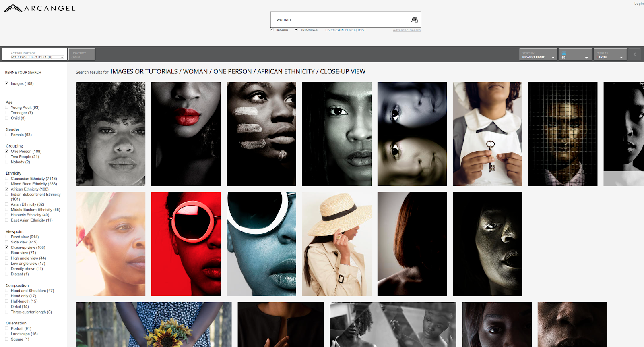
Task: Check the Square (1) orientation filter
Action: pyautogui.click(x=7, y=339)
